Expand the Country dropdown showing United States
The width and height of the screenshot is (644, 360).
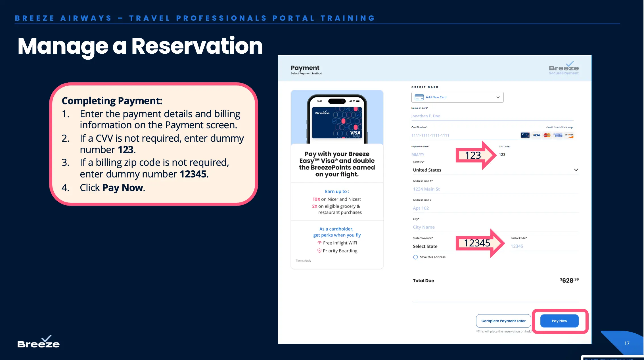[x=495, y=170]
